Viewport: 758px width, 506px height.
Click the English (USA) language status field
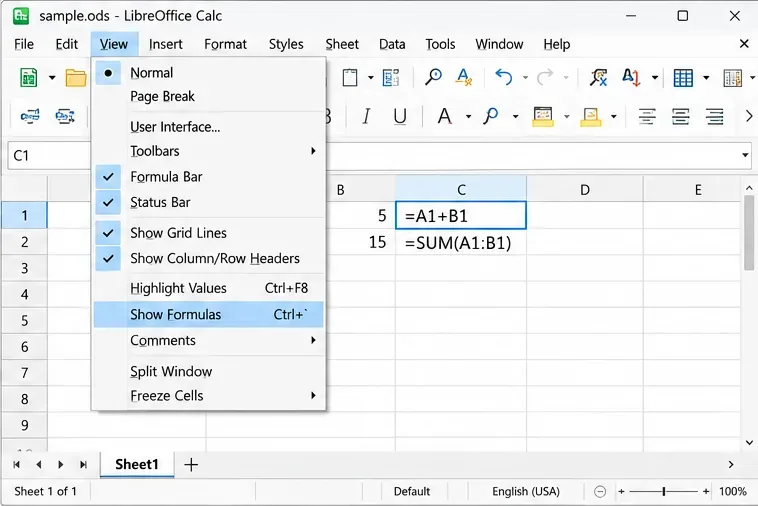point(526,492)
